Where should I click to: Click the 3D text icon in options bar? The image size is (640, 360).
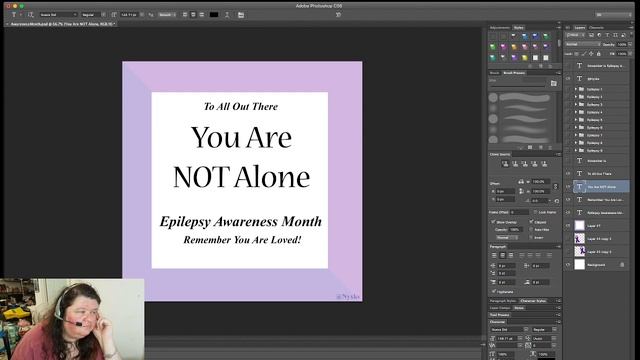(x=338, y=14)
